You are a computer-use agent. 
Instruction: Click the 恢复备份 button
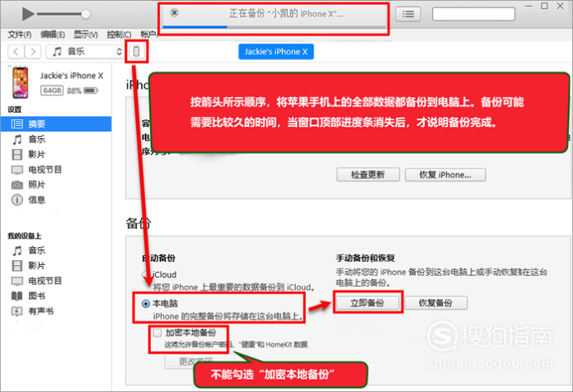click(x=435, y=302)
